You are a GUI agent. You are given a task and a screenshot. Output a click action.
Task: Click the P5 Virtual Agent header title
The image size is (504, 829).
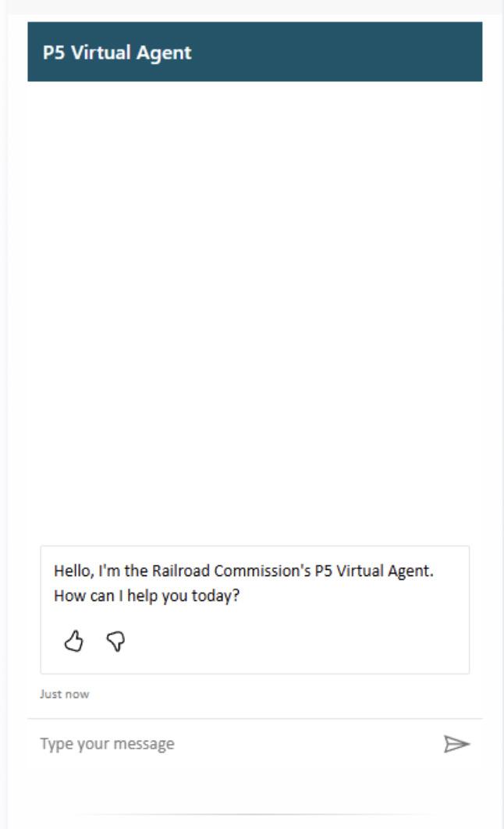(x=117, y=52)
